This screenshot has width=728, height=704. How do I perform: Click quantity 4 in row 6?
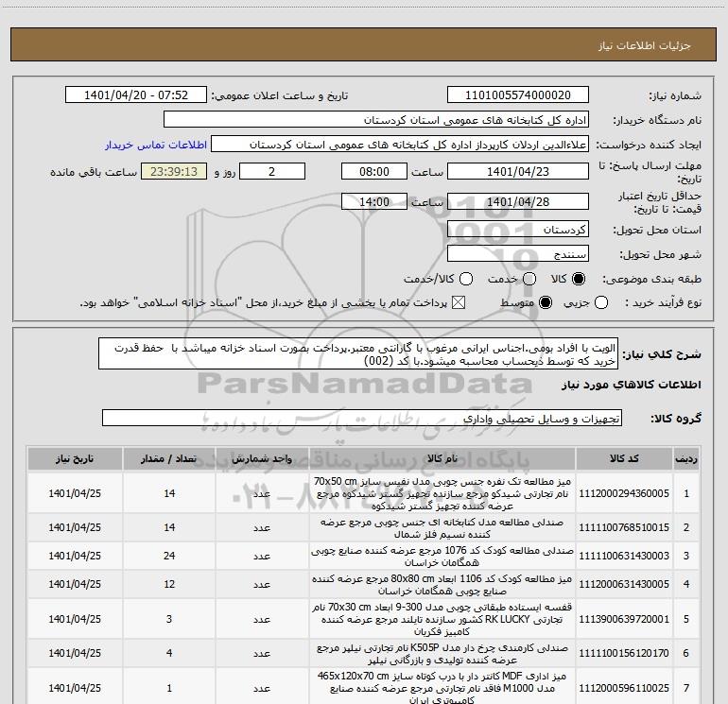pyautogui.click(x=169, y=653)
